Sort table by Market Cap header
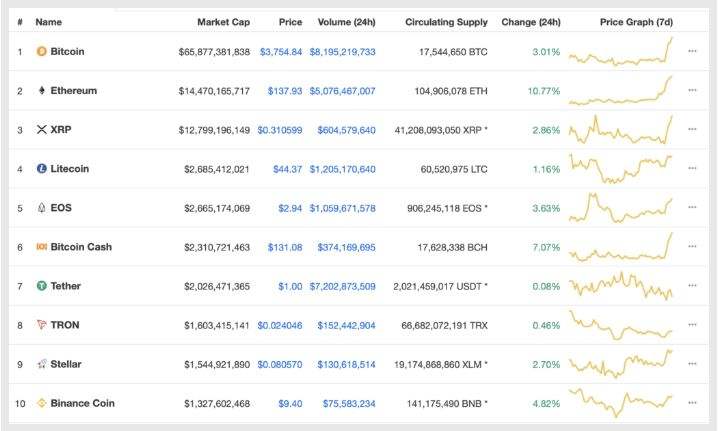Screen dimensions: 718x431 pos(223,22)
